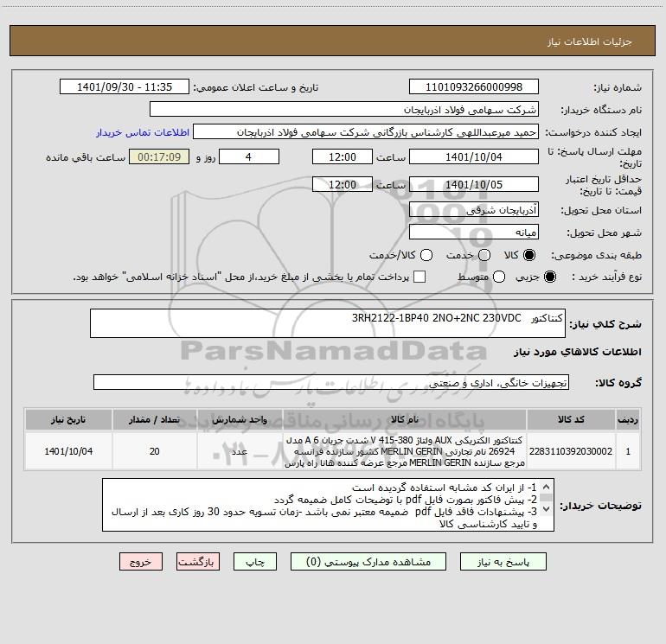The image size is (666, 644).
Task: Click the request creator field حمید میرعبداللهی
Action: (x=366, y=132)
